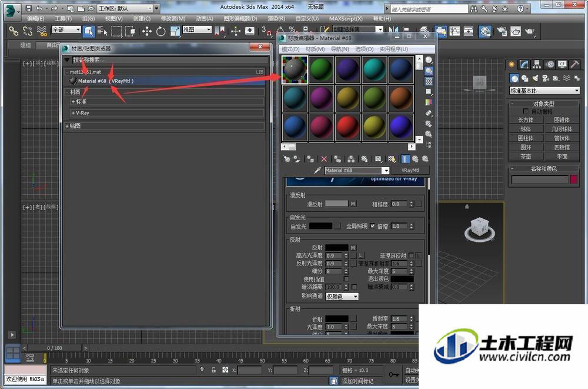
Task: Toggle the L lock beside 高光光泽度
Action: tap(360, 255)
